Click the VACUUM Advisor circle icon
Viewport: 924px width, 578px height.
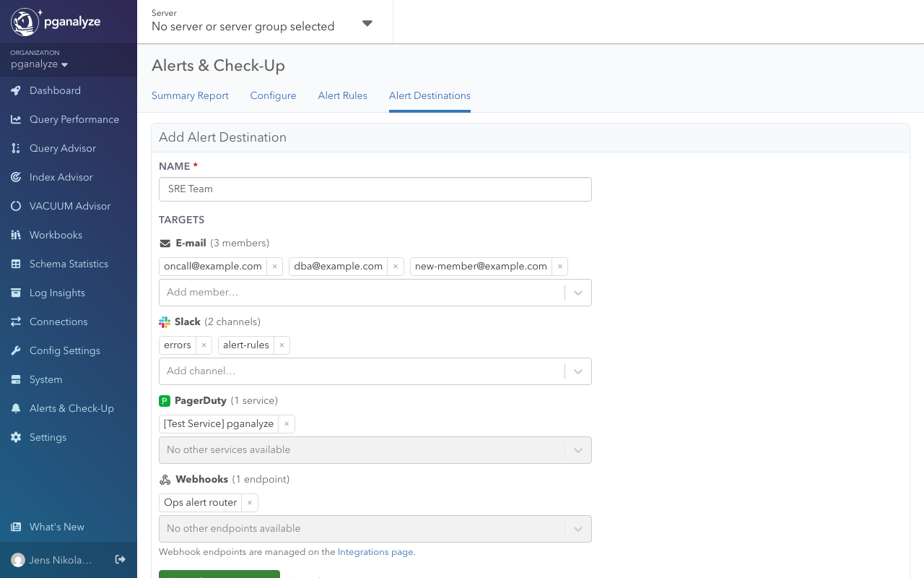[x=16, y=206]
